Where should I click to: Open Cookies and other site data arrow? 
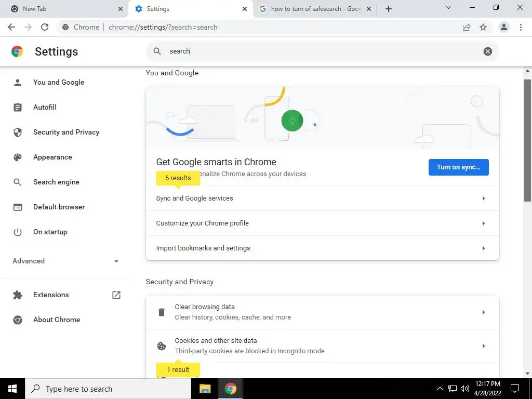click(x=484, y=346)
